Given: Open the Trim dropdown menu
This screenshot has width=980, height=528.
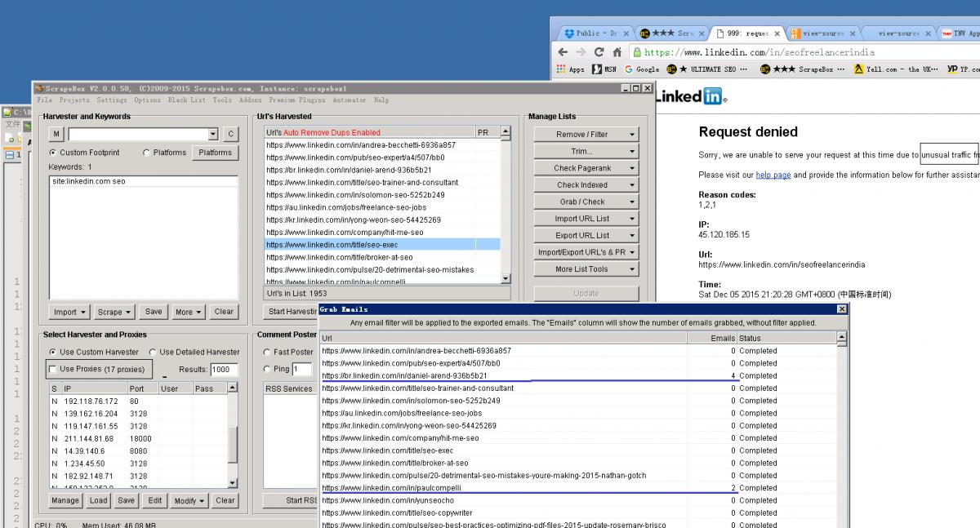Looking at the screenshot, I should 586,151.
